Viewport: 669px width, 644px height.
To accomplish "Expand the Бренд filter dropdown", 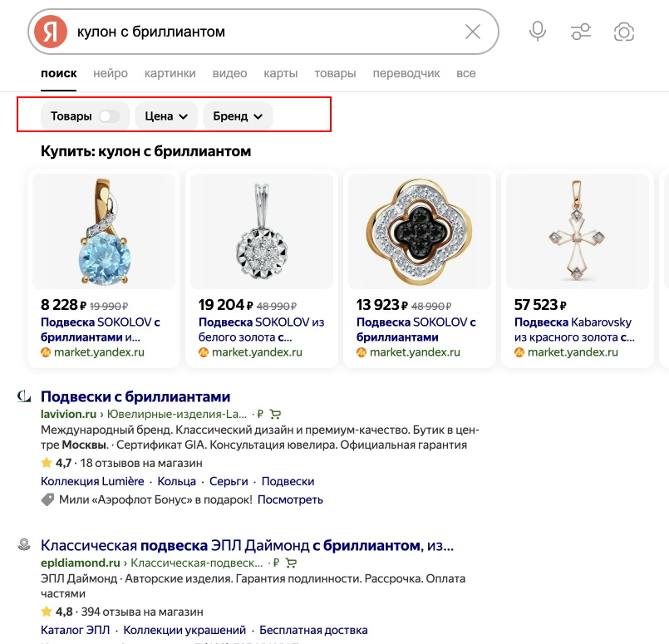I will point(238,117).
